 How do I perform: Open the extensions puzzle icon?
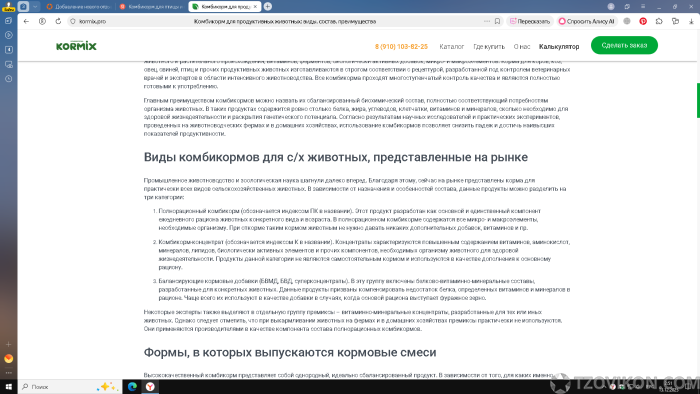[659, 21]
